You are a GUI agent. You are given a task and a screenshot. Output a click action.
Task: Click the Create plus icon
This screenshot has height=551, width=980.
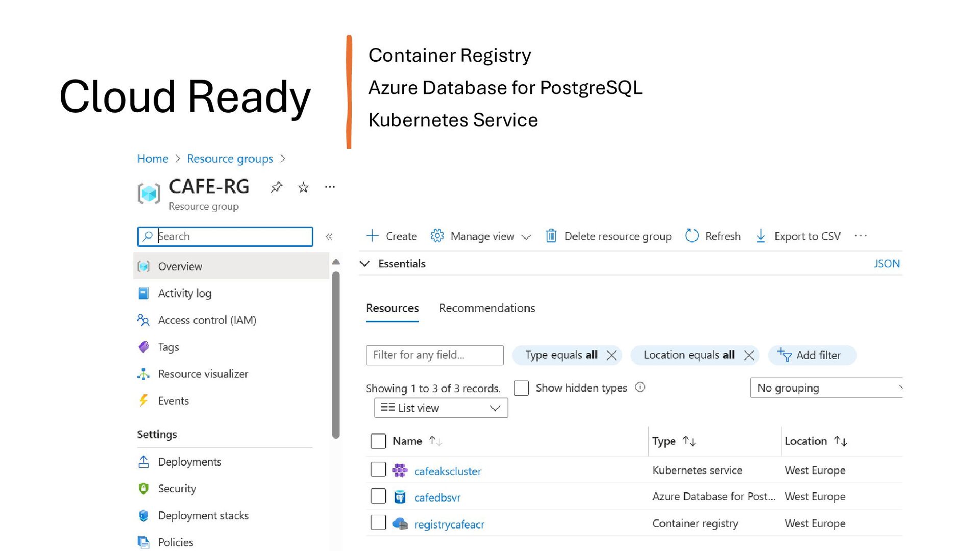pyautogui.click(x=373, y=236)
